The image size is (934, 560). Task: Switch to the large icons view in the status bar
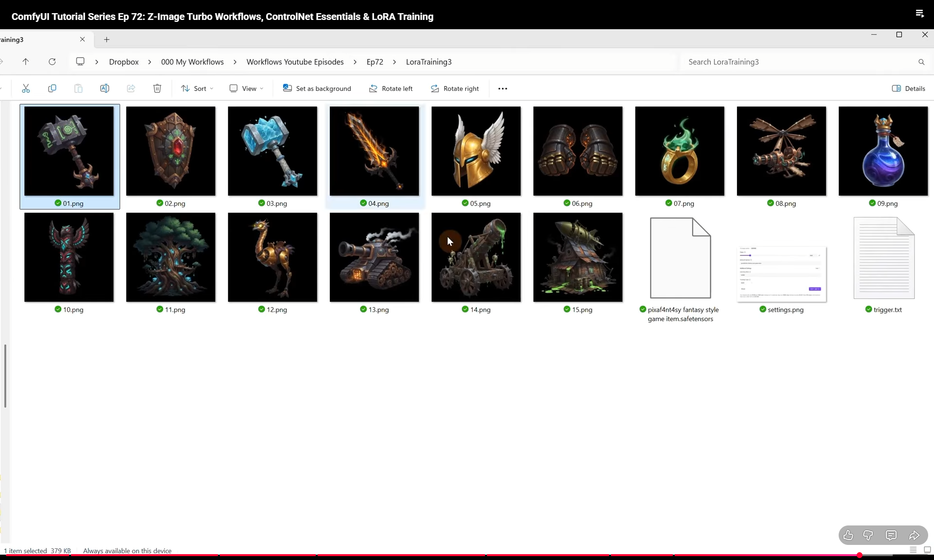[927, 550]
